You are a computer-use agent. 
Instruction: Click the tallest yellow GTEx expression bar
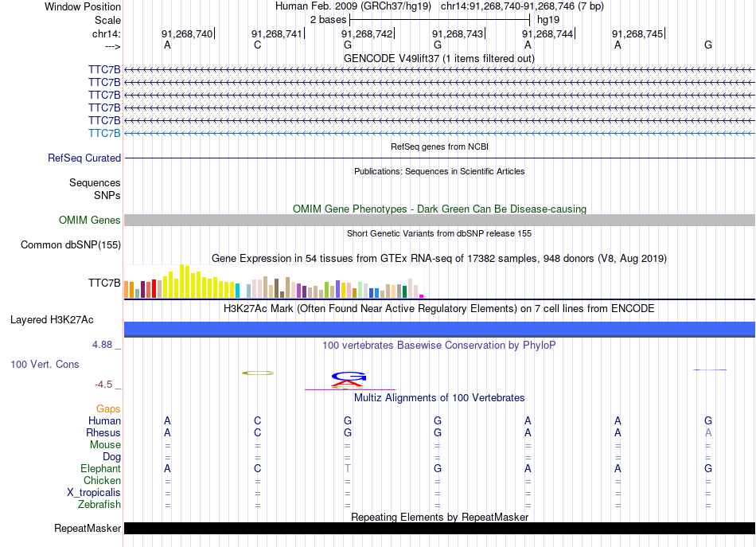pos(181,281)
